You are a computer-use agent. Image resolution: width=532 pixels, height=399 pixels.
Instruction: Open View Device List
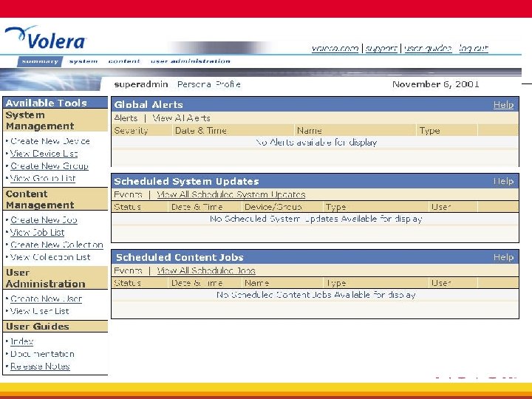[44, 154]
